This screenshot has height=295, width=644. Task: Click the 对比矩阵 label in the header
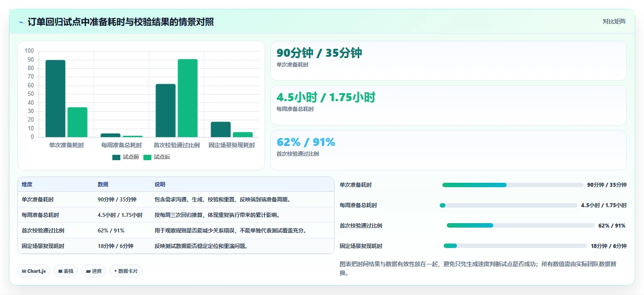pos(614,21)
